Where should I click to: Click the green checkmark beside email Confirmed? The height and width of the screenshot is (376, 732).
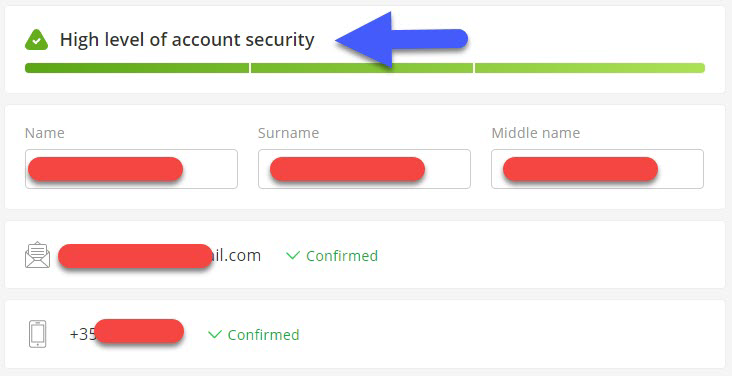293,255
